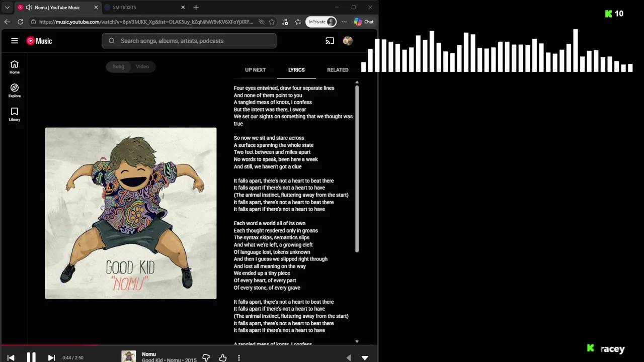This screenshot has height=362, width=644.
Task: Like the song Nomu
Action: click(223, 357)
